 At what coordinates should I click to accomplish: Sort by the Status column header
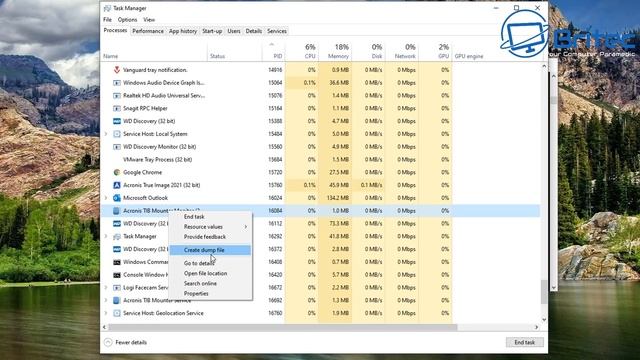235,51
